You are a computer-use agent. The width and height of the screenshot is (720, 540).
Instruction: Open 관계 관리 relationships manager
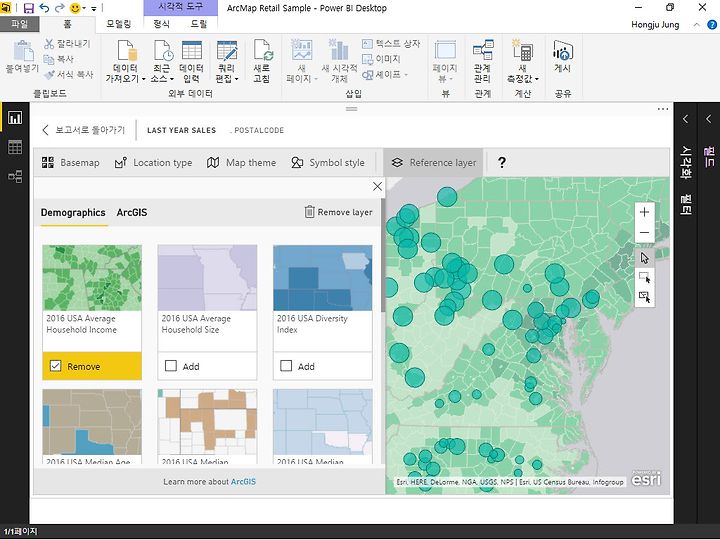pyautogui.click(x=483, y=61)
